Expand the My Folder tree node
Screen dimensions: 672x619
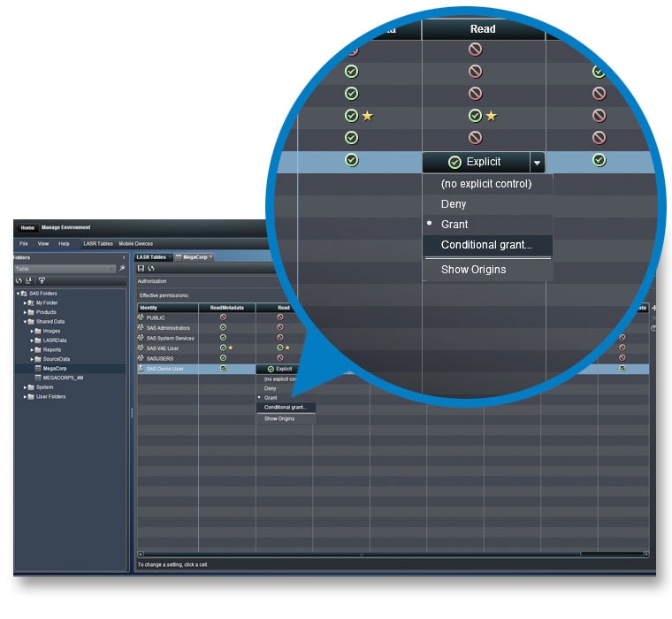pos(25,303)
